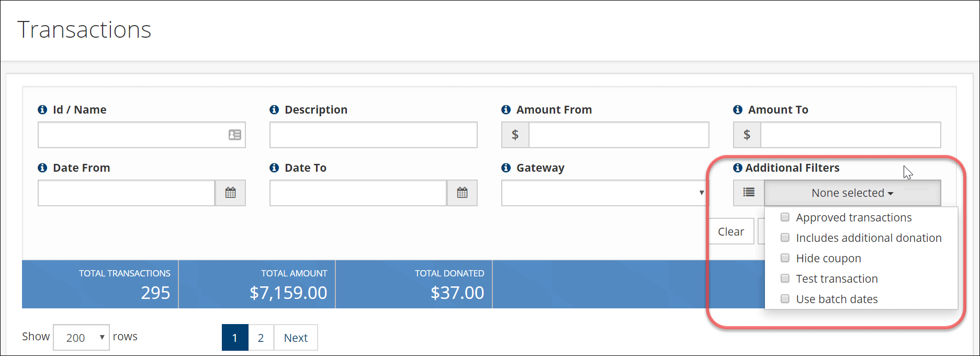Click the info icon next to Amount To
Screen dimensions: 980x356
[738, 109]
